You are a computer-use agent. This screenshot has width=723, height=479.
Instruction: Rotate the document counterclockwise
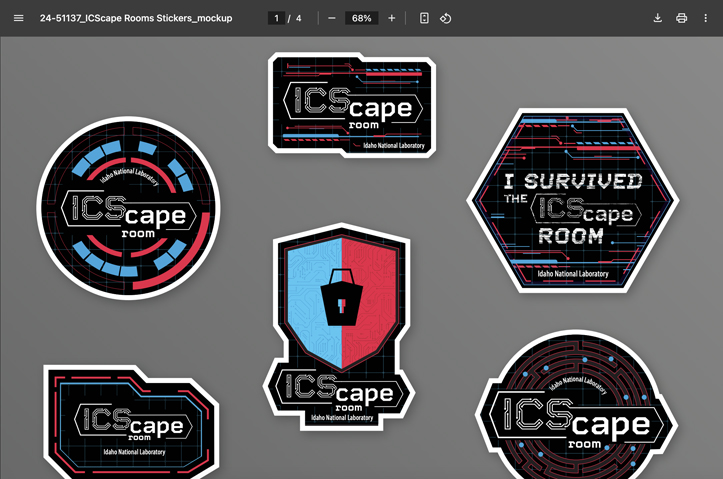tap(445, 18)
